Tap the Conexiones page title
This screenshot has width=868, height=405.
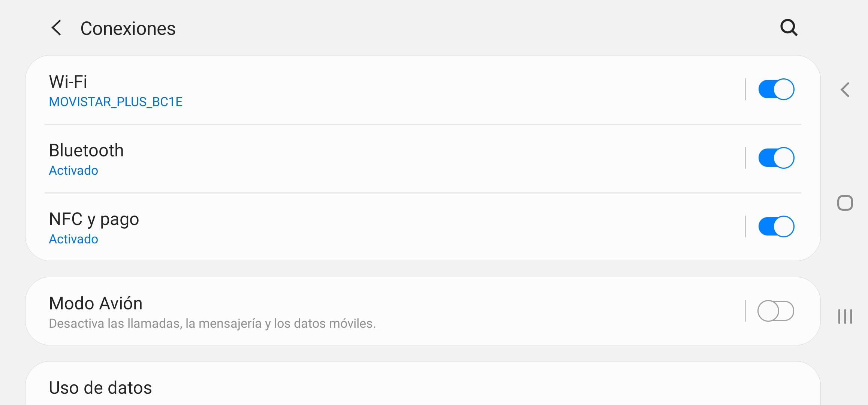click(128, 28)
